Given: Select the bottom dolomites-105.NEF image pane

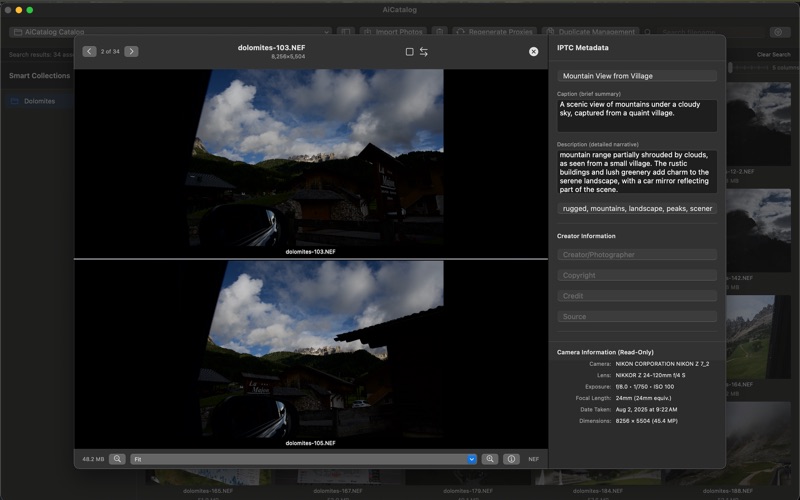Looking at the screenshot, I should (311, 355).
